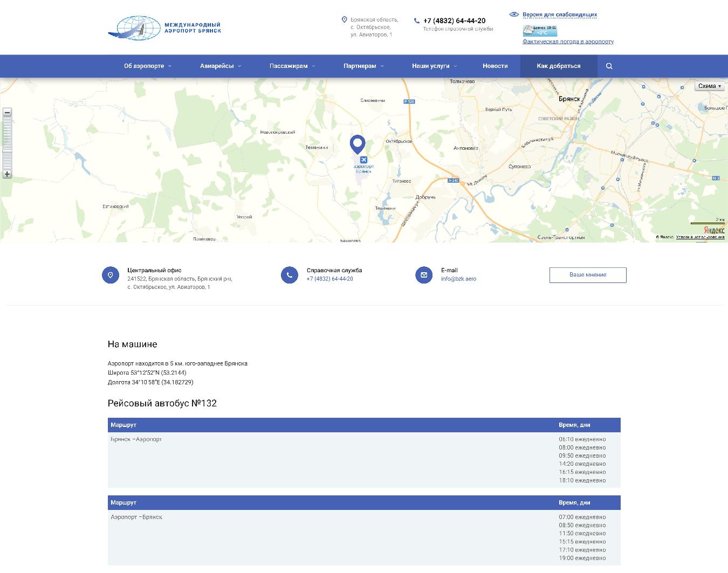Expand the chevron beside 'Об аэропорте'
728x573 pixels.
point(169,66)
